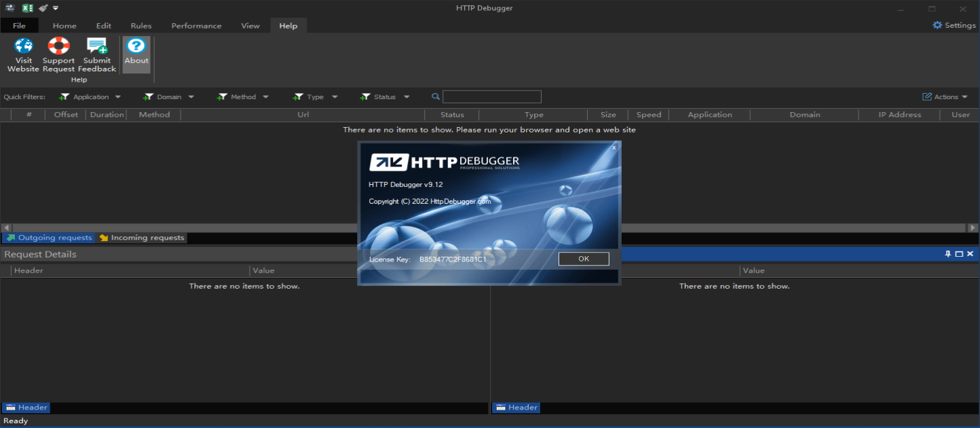Open the Method quick filter dropdown

click(265, 97)
